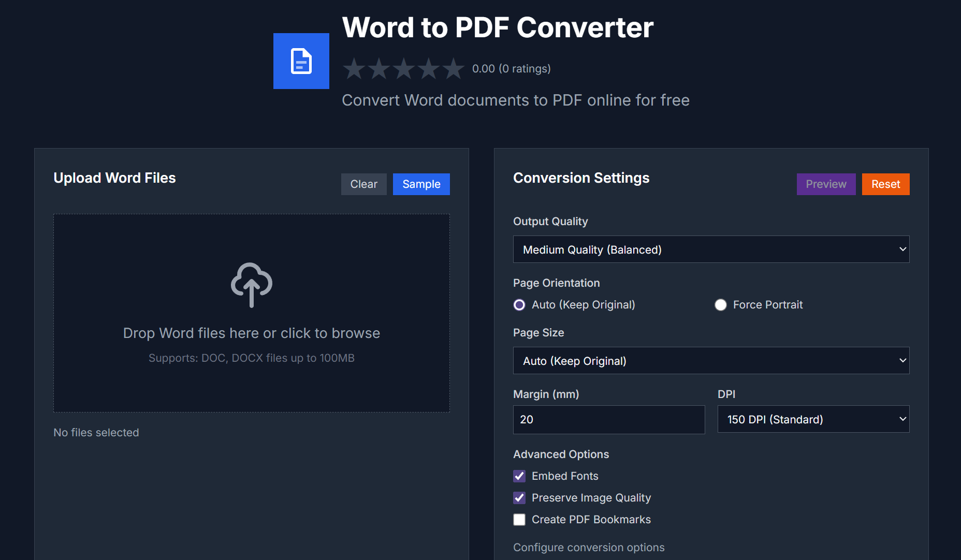Click the Clear button
Screen dimensions: 961x560
363,184
